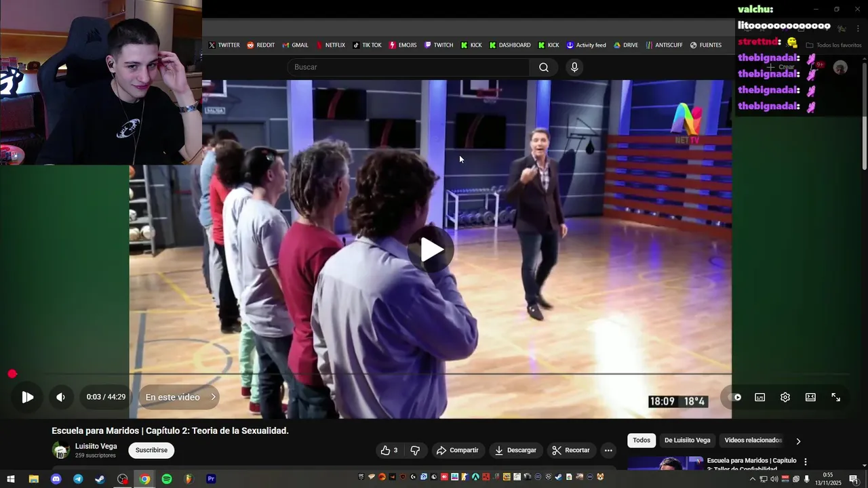This screenshot has width=868, height=488.
Task: Show hidden system tray icons
Action: [752, 479]
